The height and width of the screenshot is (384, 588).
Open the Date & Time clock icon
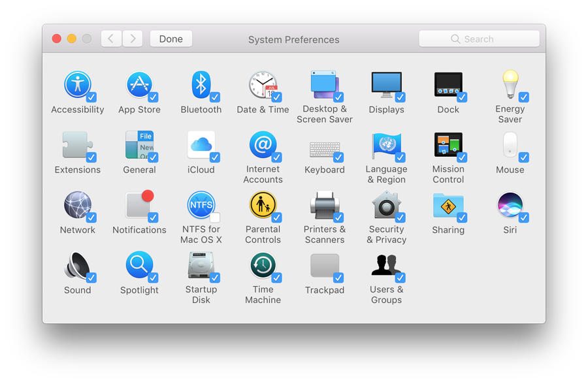[263, 85]
